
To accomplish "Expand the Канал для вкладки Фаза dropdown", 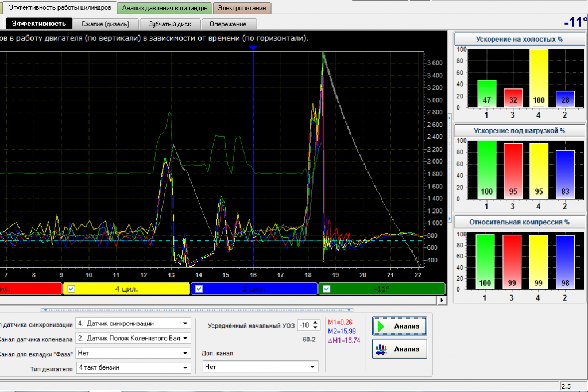I will point(133,353).
